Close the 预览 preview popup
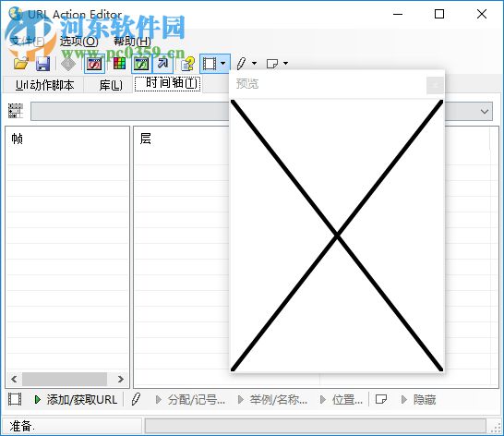The width and height of the screenshot is (504, 436). click(435, 85)
